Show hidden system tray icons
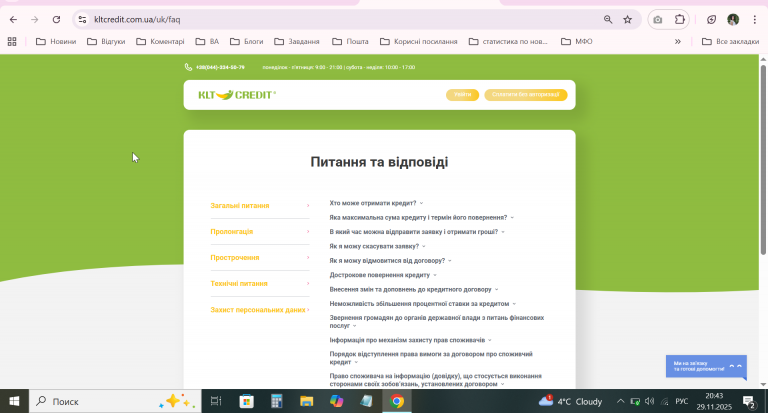 pos(620,401)
